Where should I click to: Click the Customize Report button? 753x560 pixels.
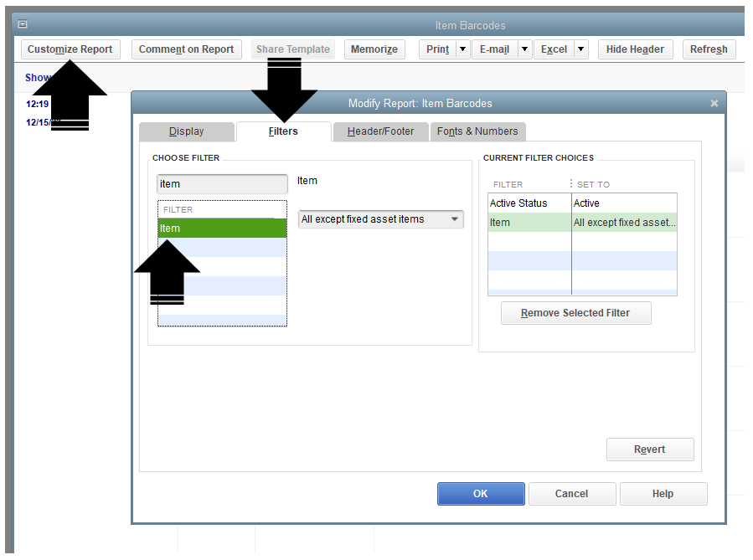click(x=70, y=49)
